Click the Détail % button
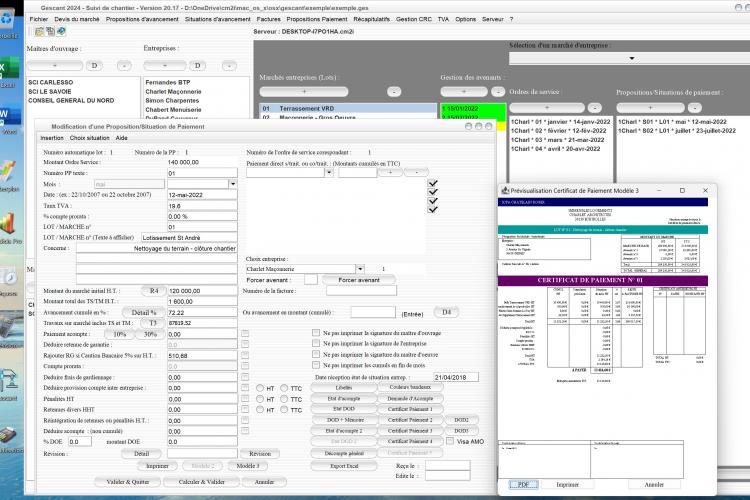Screen dimensions: 750x500 tap(144, 312)
